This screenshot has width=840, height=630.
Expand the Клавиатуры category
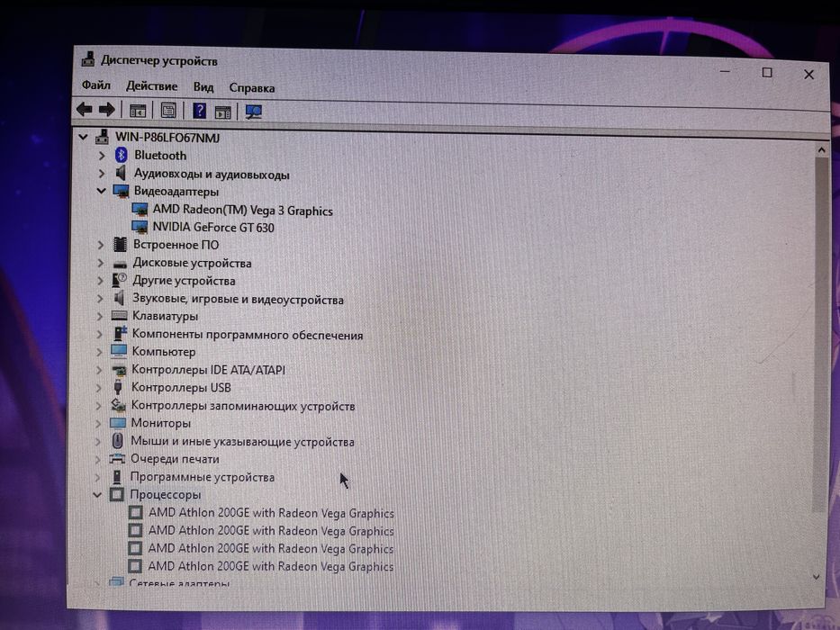(100, 316)
